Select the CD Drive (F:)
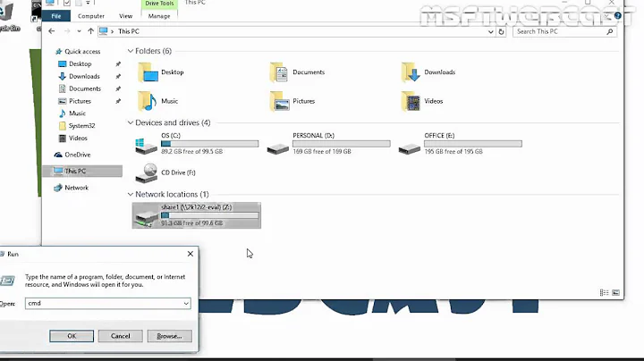 pyautogui.click(x=165, y=172)
